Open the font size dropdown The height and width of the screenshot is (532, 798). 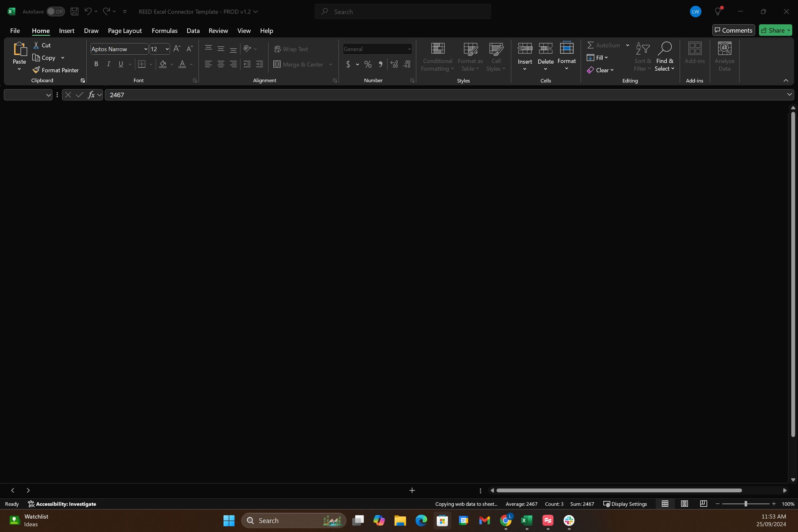pyautogui.click(x=167, y=49)
